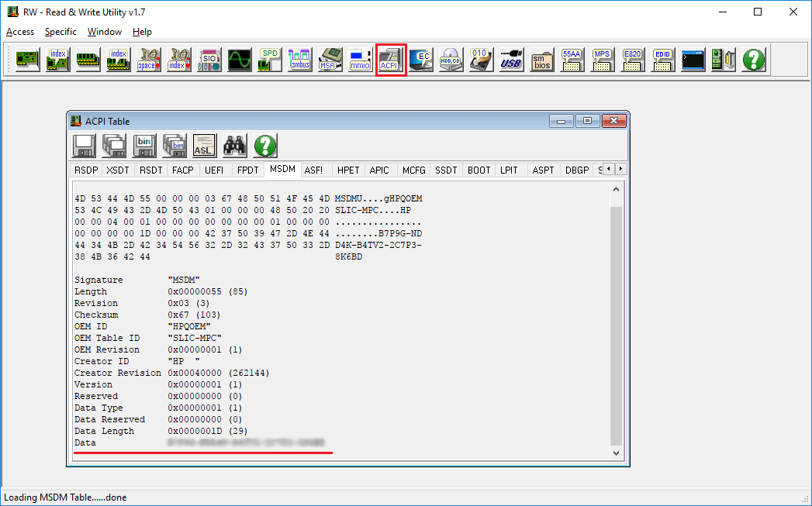Select the HPET tab
This screenshot has width=812, height=506.
click(348, 170)
